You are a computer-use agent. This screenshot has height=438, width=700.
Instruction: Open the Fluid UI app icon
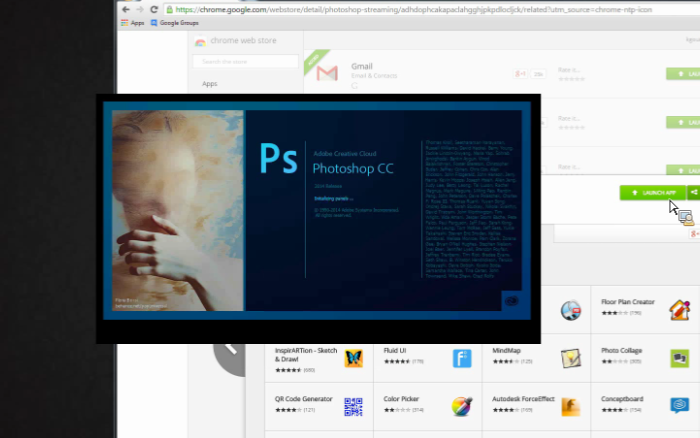tap(462, 358)
